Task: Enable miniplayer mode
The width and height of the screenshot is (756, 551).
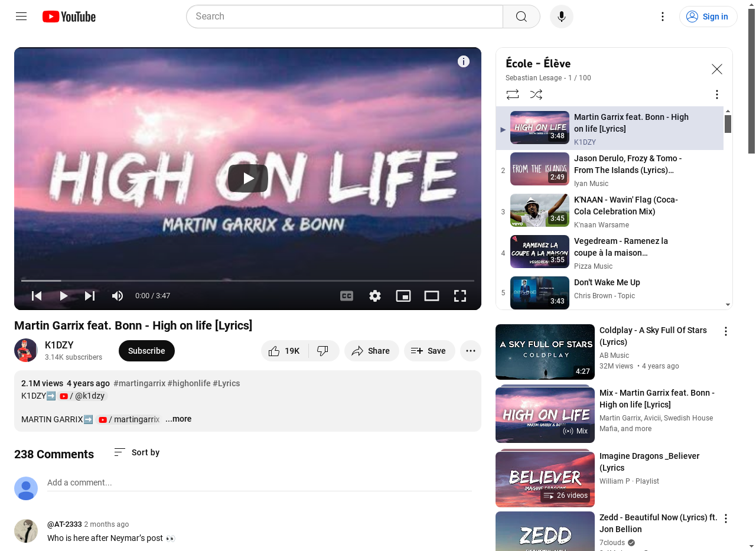Action: tap(403, 296)
